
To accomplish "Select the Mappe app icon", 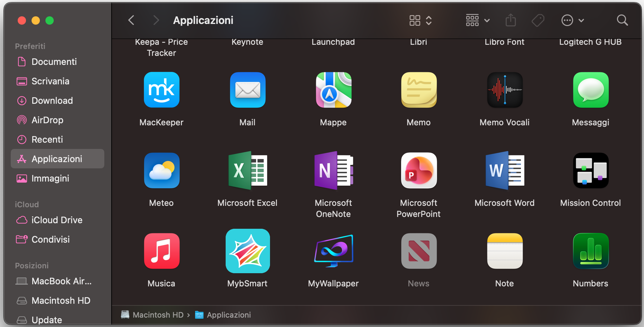I will [333, 90].
